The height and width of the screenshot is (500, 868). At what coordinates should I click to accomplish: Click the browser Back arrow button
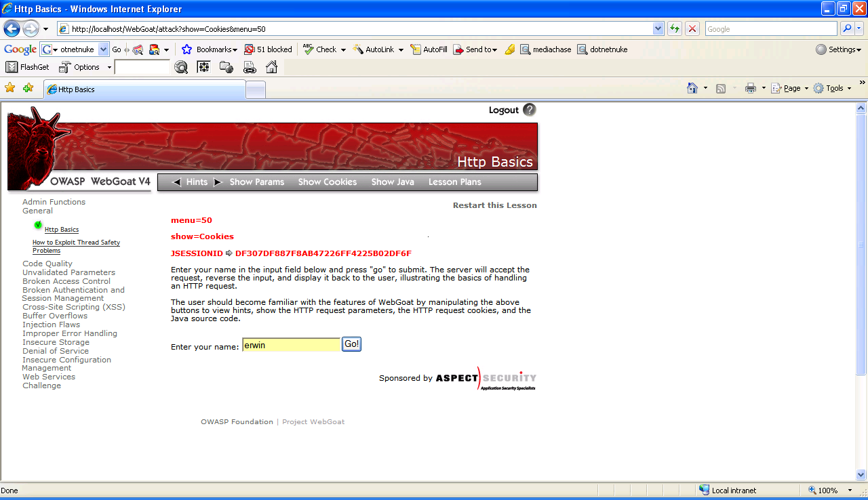[12, 28]
